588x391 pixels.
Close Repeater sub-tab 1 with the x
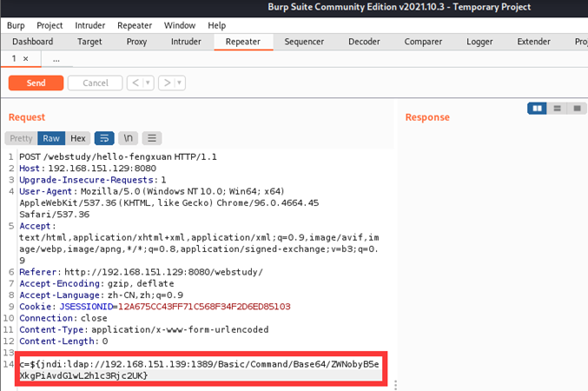pos(25,59)
